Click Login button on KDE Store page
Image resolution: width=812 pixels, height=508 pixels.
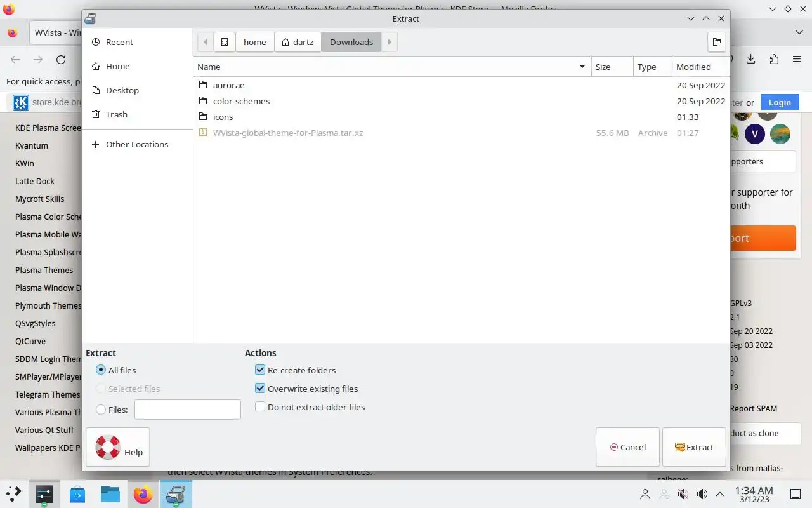[x=780, y=102]
